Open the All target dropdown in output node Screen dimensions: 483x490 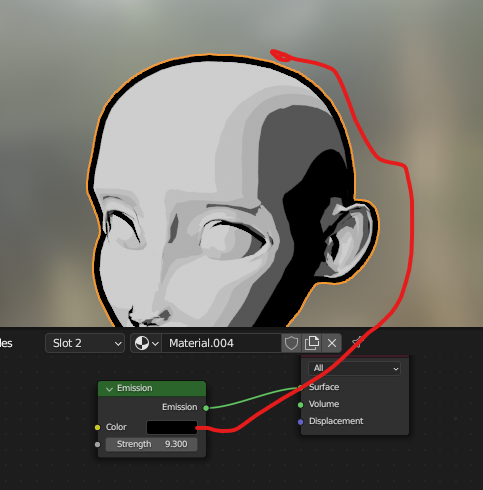354,368
